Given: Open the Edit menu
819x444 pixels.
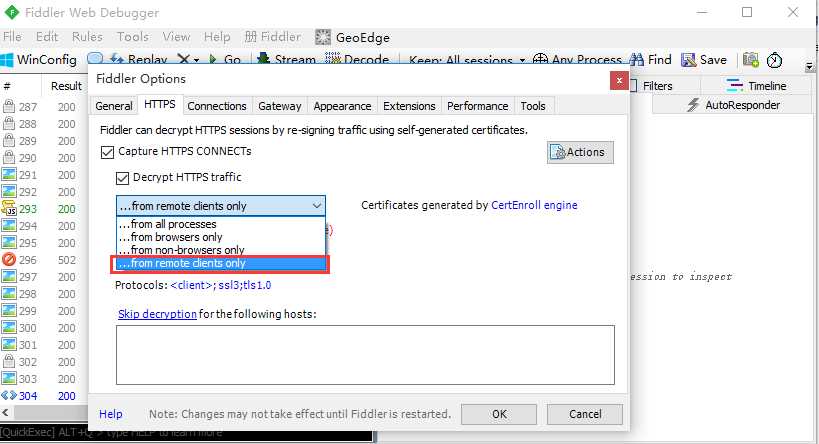Looking at the screenshot, I should pos(46,37).
